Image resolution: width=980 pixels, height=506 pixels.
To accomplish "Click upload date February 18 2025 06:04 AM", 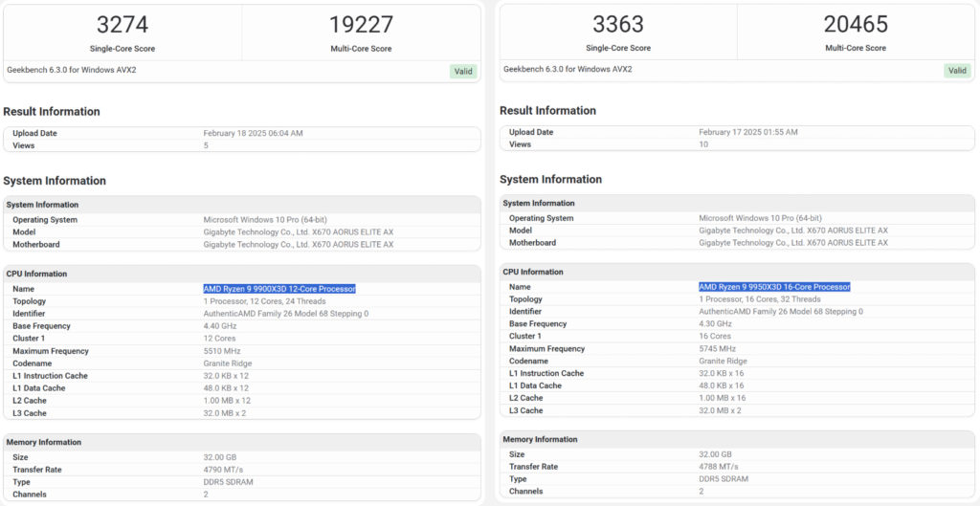I will 253,133.
